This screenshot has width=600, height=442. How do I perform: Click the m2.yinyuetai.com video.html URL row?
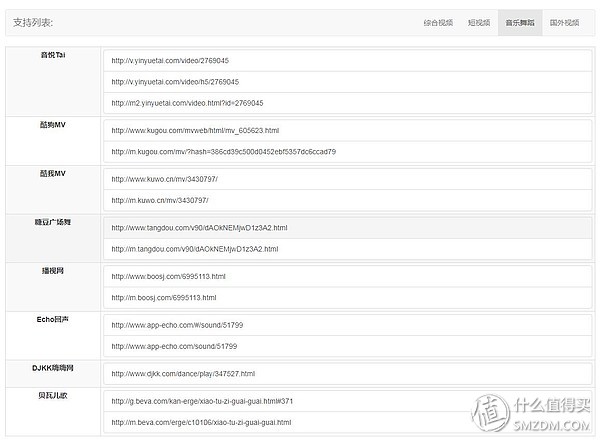click(x=347, y=103)
